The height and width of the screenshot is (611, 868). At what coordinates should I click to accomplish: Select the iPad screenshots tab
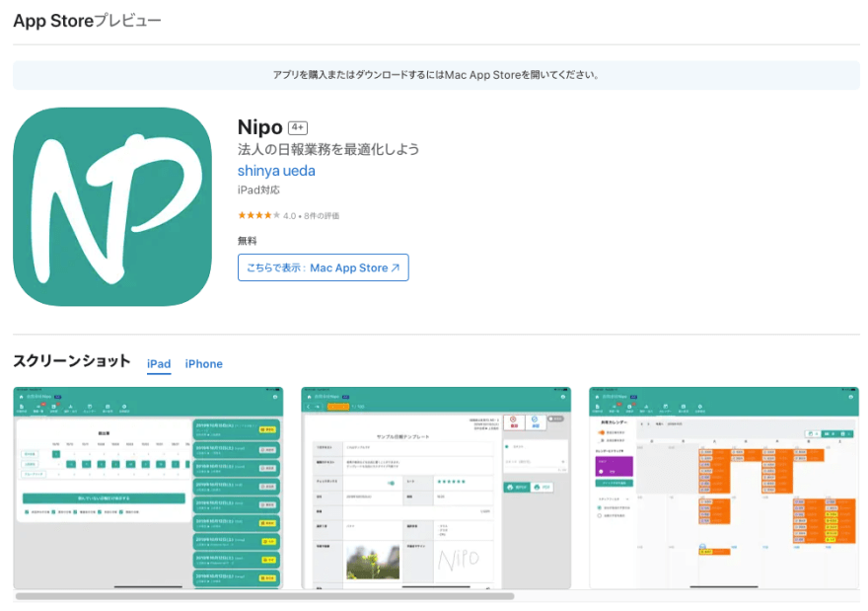pyautogui.click(x=159, y=364)
